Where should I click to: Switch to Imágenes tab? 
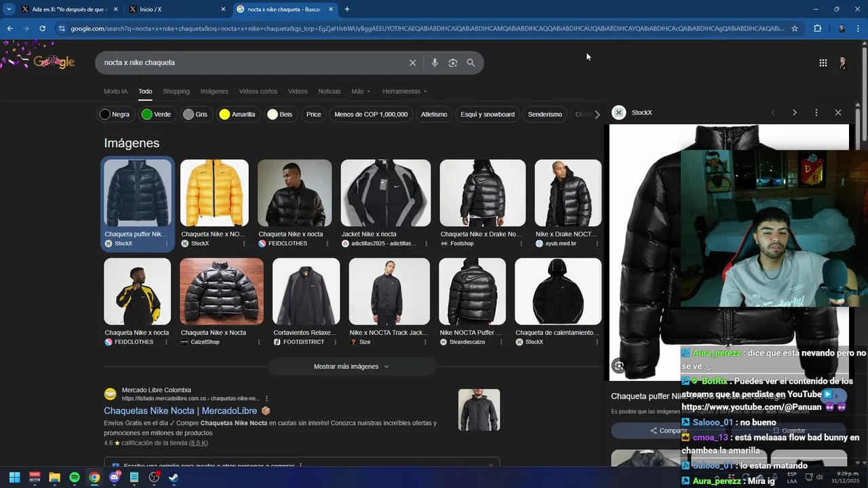pyautogui.click(x=214, y=91)
